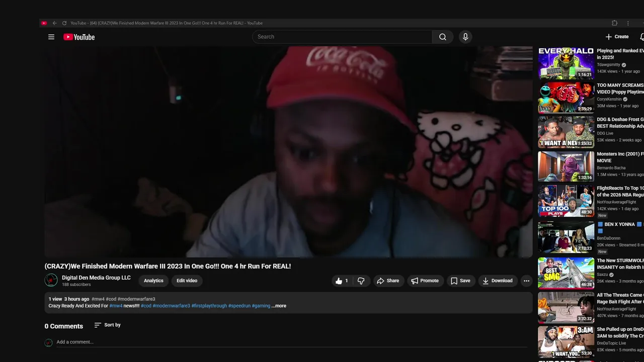Viewport: 644px width, 362px height.
Task: Open She Pulled up on DreDa thumbnail
Action: tap(566, 342)
